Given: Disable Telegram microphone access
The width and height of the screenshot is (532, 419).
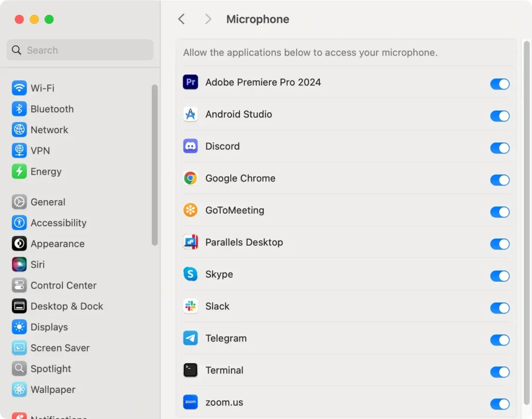Looking at the screenshot, I should 500,340.
